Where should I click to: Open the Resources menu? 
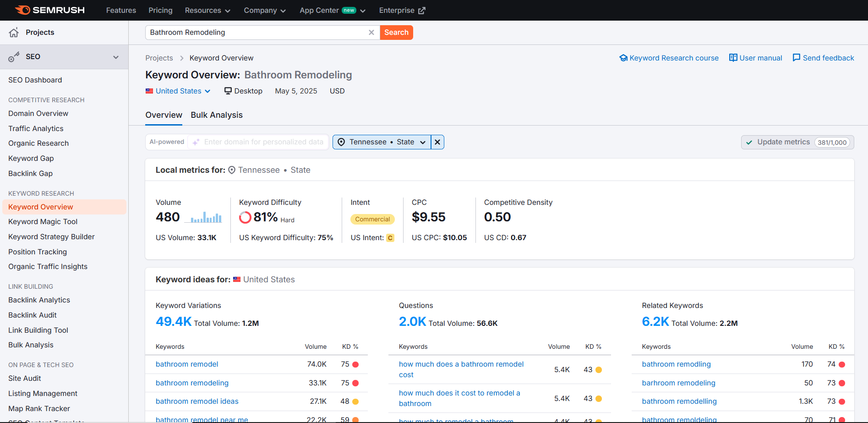pos(207,10)
